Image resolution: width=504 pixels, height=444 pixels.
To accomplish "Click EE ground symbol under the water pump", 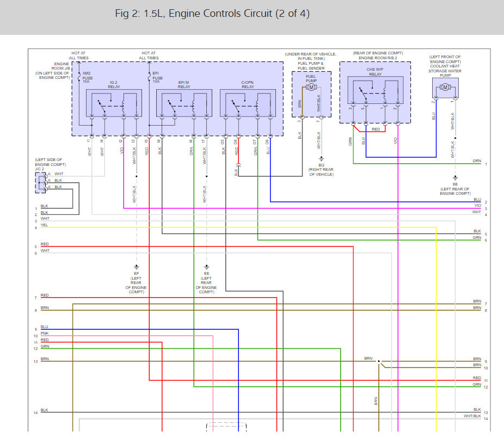I will click(x=455, y=178).
